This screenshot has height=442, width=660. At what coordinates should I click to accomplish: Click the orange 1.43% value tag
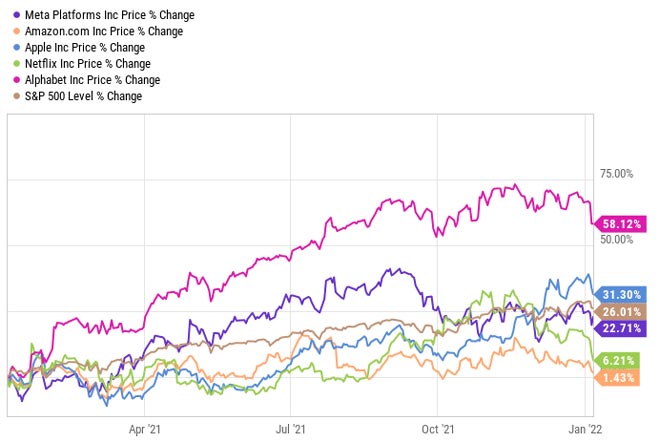pos(620,376)
